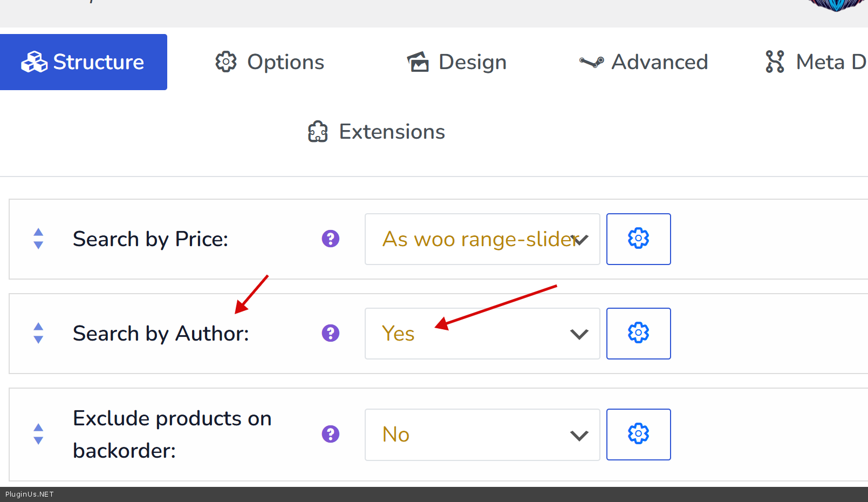The height and width of the screenshot is (502, 868).
Task: Open settings gear for Exclude products on backorder
Action: (638, 434)
